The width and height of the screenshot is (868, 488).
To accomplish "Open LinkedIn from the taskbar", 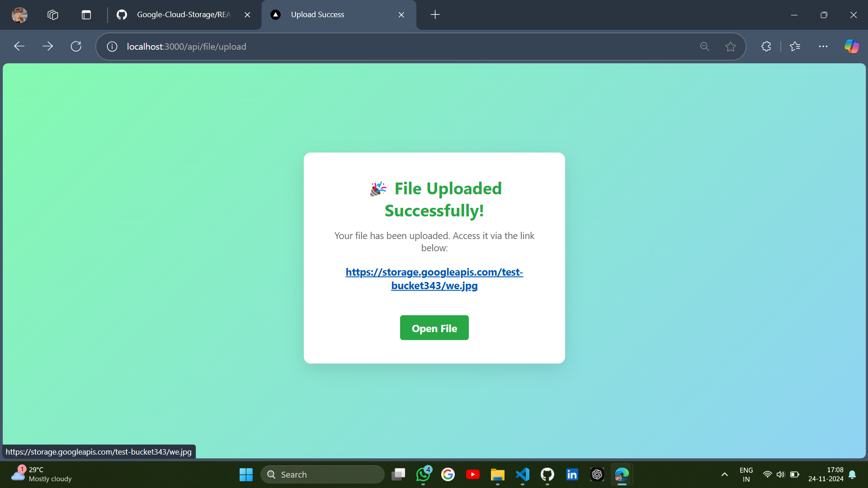I will [x=572, y=474].
